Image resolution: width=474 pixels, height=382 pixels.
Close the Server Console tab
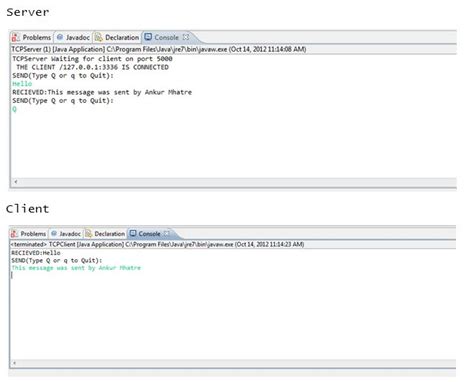(186, 37)
